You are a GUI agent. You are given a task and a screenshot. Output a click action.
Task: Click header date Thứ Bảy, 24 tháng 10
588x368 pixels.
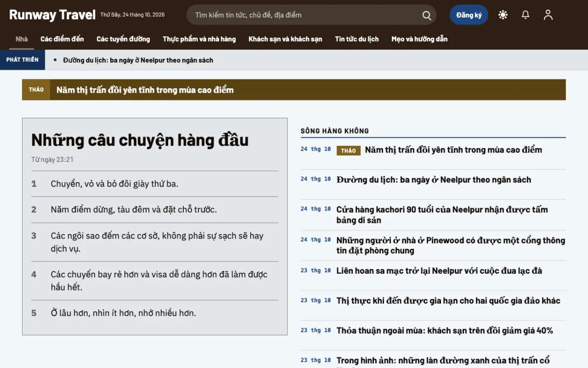(x=132, y=15)
